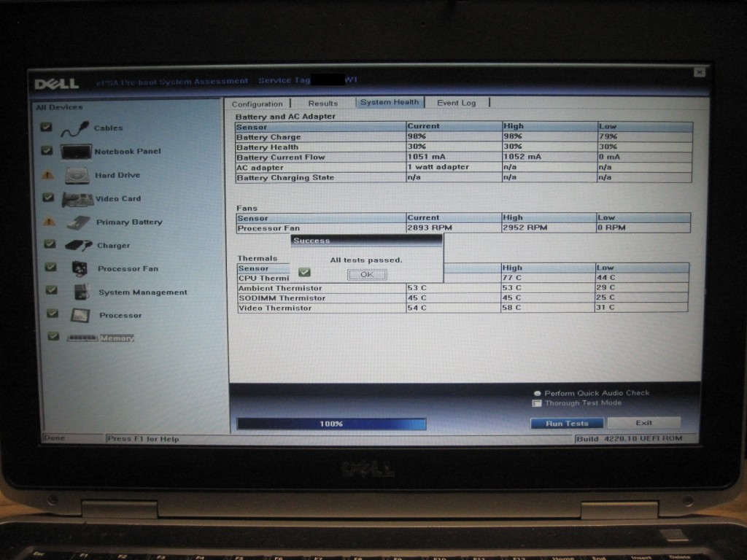The image size is (747, 560).
Task: Select the Processor Fan label
Action: point(128,269)
